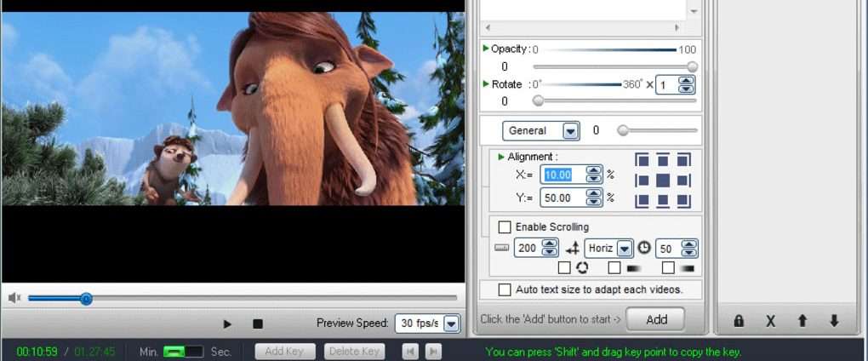The image size is (868, 361).
Task: Click the X alignment value field
Action: [562, 175]
